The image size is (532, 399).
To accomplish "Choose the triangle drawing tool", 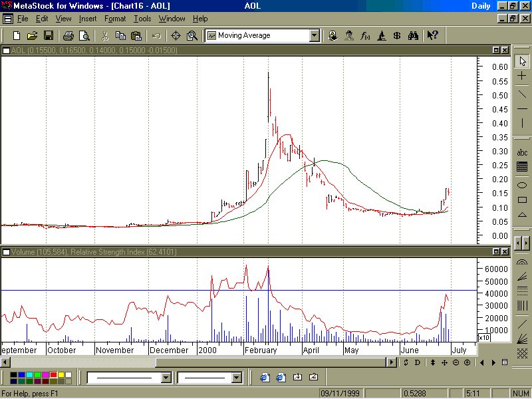I will pos(522,215).
